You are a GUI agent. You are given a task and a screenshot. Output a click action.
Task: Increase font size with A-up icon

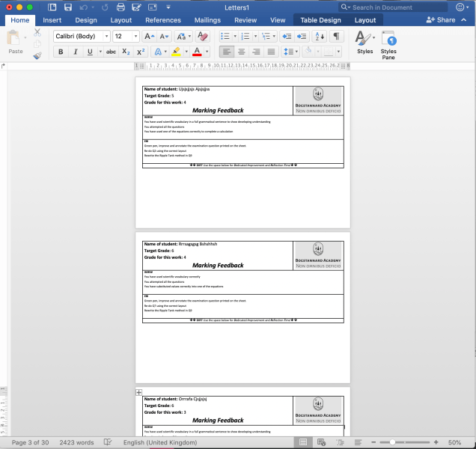tap(149, 37)
